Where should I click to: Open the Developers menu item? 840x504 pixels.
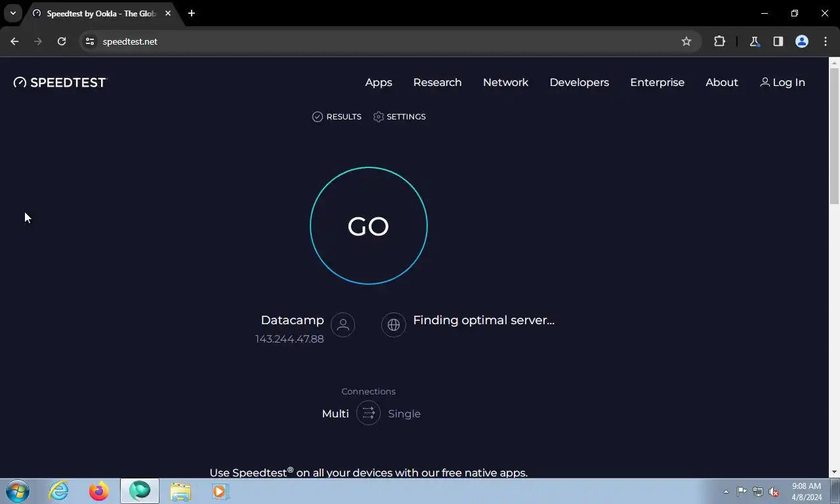coord(579,82)
